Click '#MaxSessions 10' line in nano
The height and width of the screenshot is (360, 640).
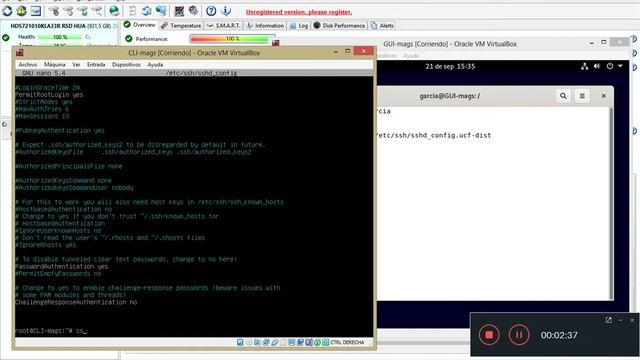pyautogui.click(x=42, y=116)
